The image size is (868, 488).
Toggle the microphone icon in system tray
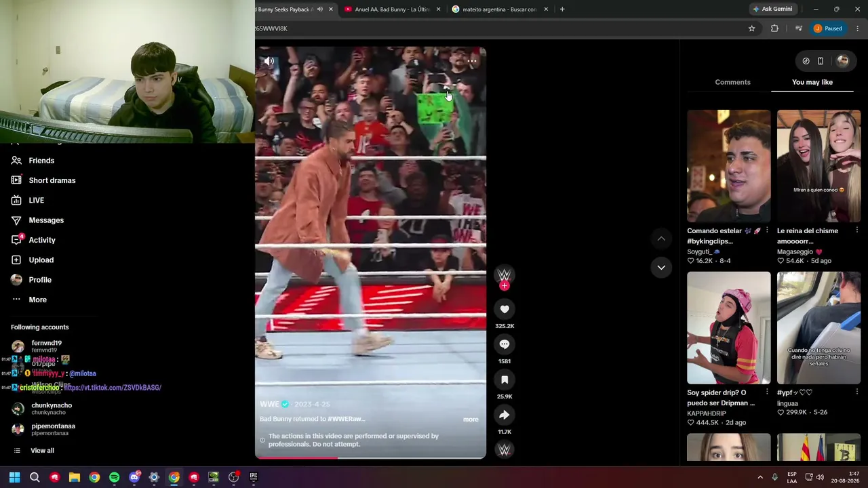(774, 477)
